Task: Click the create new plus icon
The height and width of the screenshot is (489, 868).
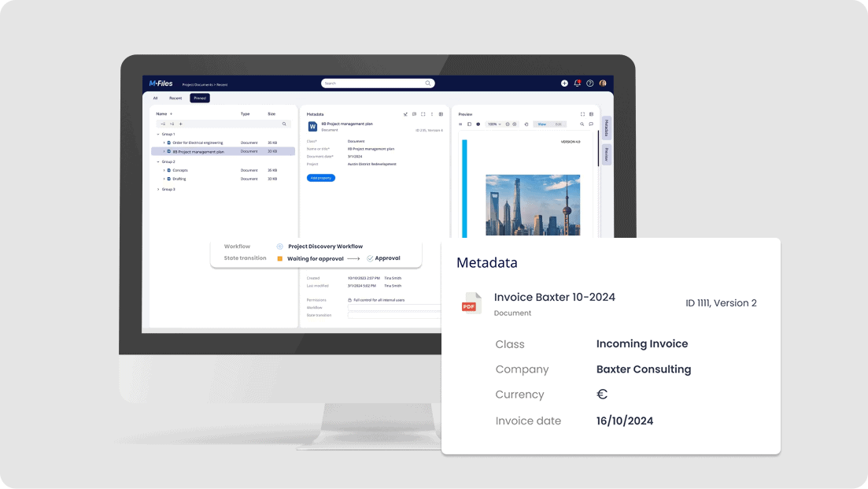Action: click(564, 83)
